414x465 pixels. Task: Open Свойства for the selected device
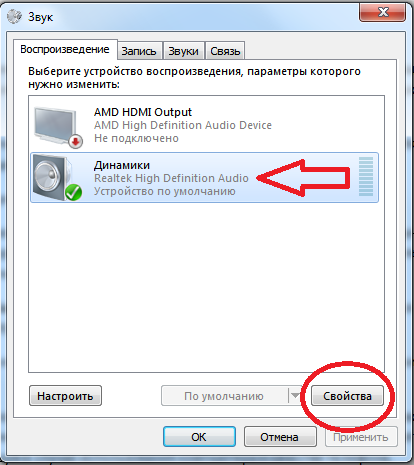coord(347,396)
